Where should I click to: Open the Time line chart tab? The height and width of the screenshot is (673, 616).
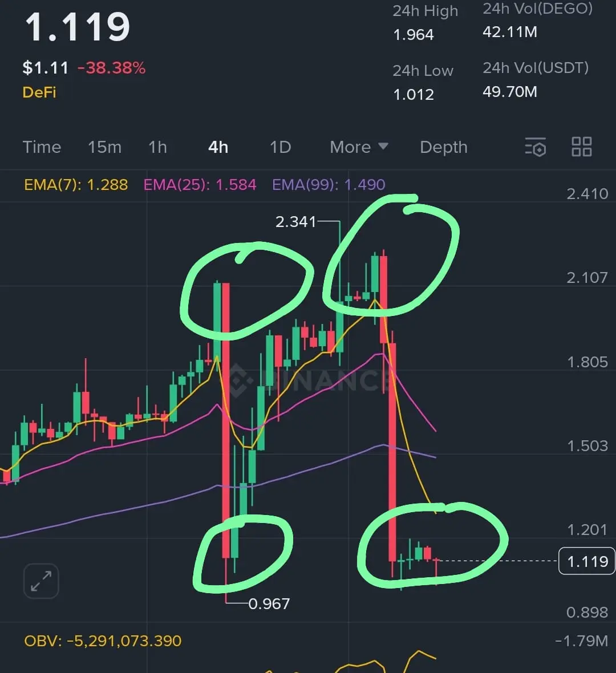(x=42, y=147)
